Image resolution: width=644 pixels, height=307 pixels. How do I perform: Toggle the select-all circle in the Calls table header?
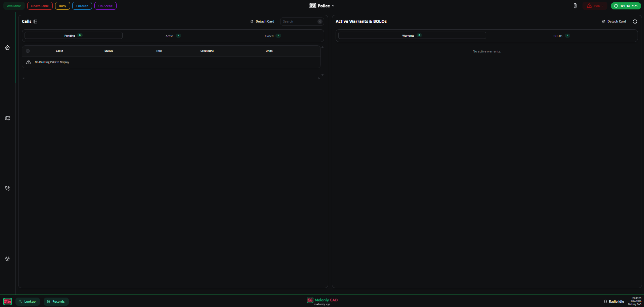(x=28, y=51)
